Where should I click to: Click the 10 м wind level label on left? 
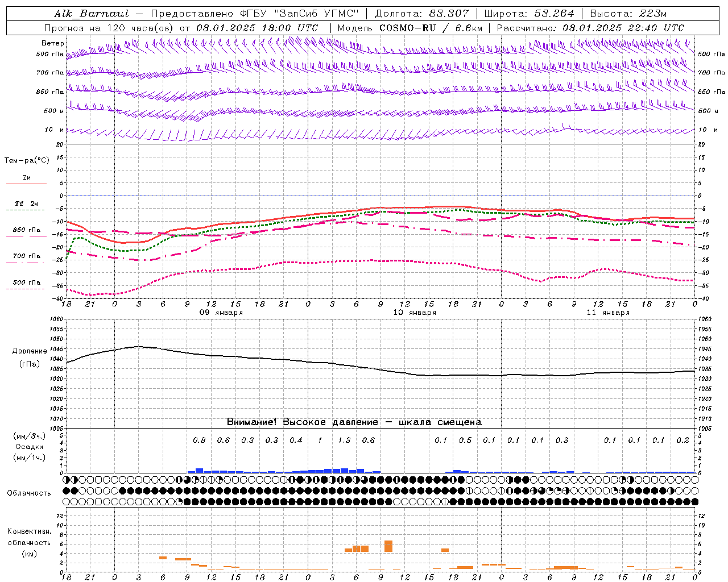55,130
